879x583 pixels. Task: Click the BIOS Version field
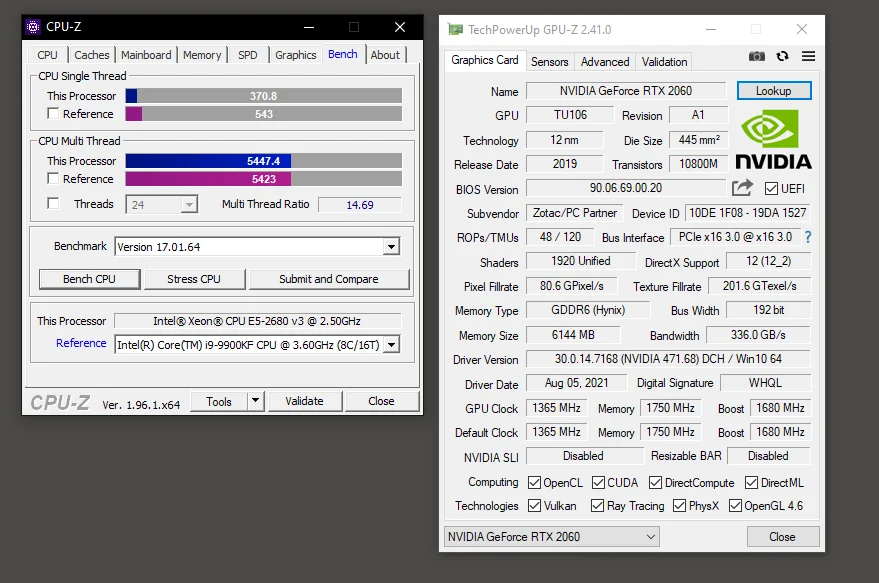coord(626,188)
